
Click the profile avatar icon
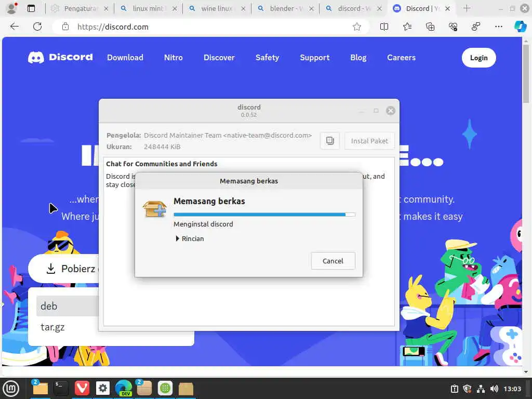point(11,8)
